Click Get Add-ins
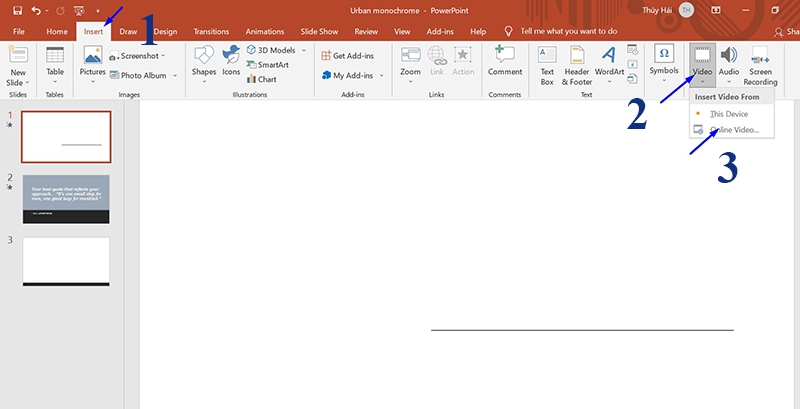Screen dimensions: 800x409 coord(348,56)
